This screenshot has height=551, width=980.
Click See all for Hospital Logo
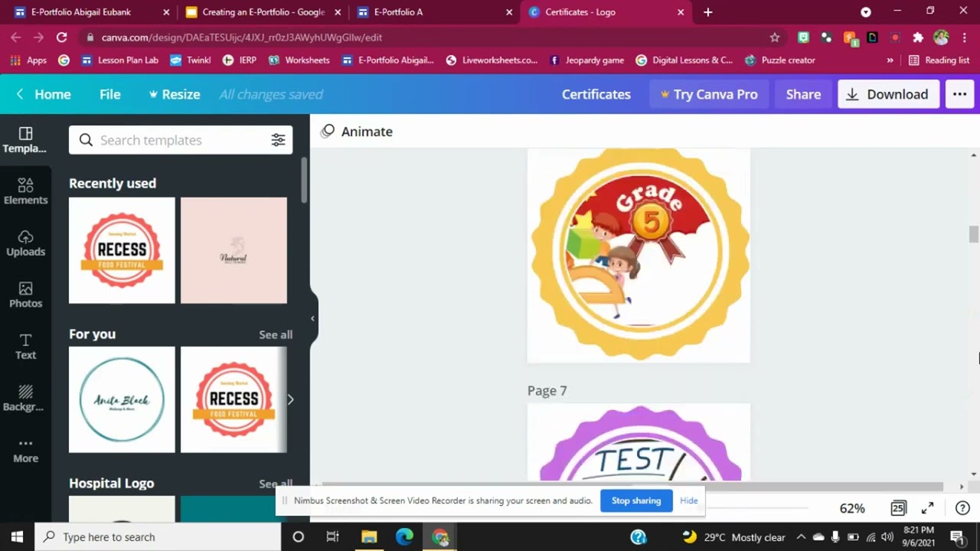[276, 484]
